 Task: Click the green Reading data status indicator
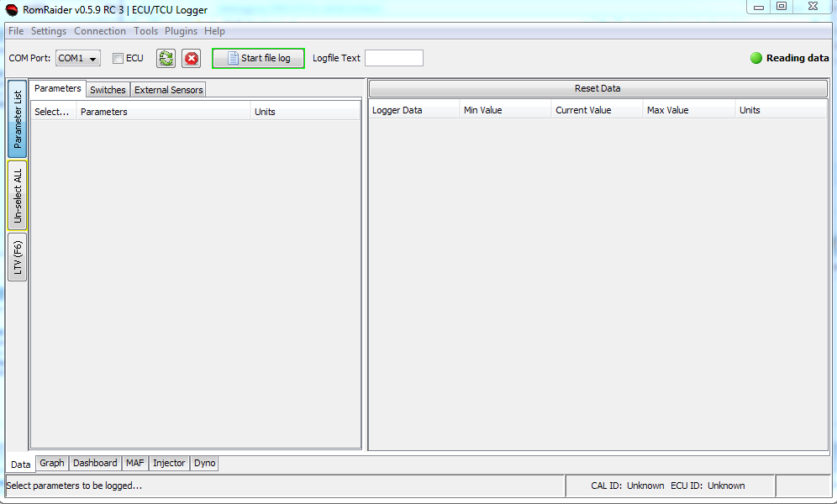click(x=756, y=58)
